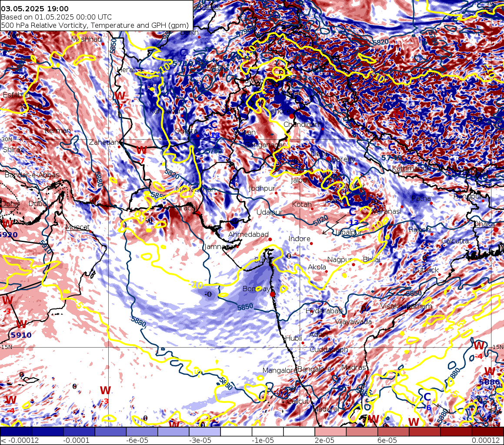504x445 pixels.
Task: Click the Bangalore city label
Action: (x=314, y=369)
